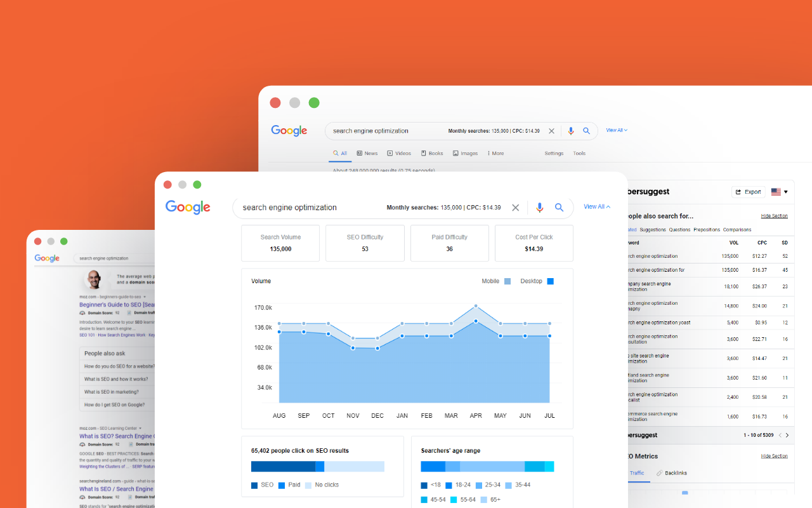Image resolution: width=812 pixels, height=508 pixels.
Task: Switch to the News tab
Action: [x=367, y=153]
